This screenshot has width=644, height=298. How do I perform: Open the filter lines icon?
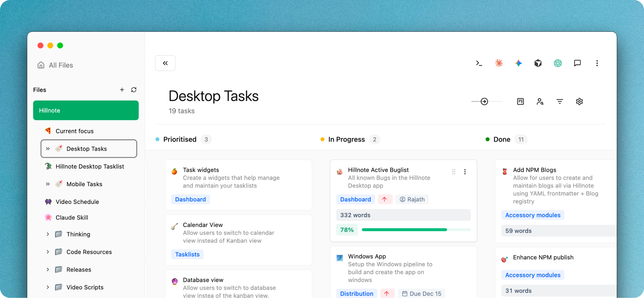(x=560, y=101)
